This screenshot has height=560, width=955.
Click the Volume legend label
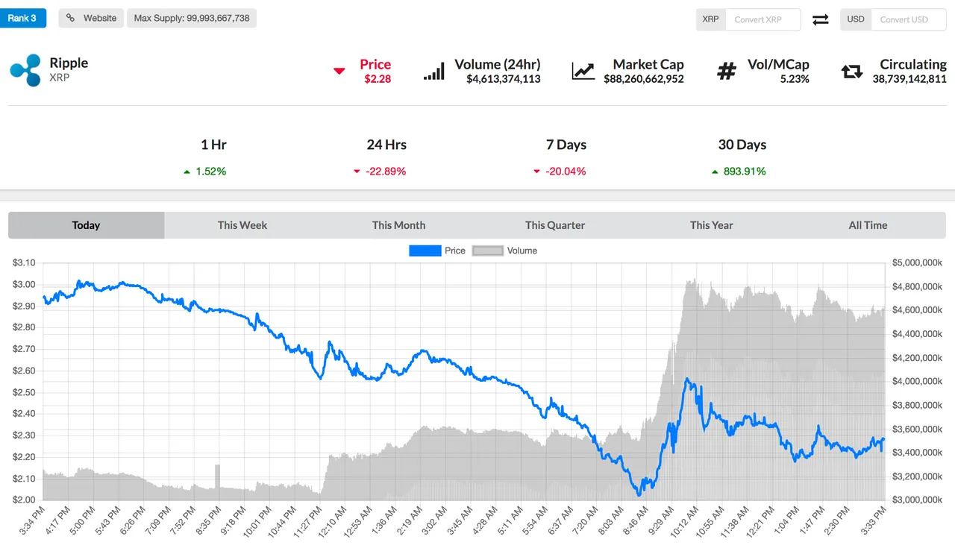pyautogui.click(x=522, y=251)
